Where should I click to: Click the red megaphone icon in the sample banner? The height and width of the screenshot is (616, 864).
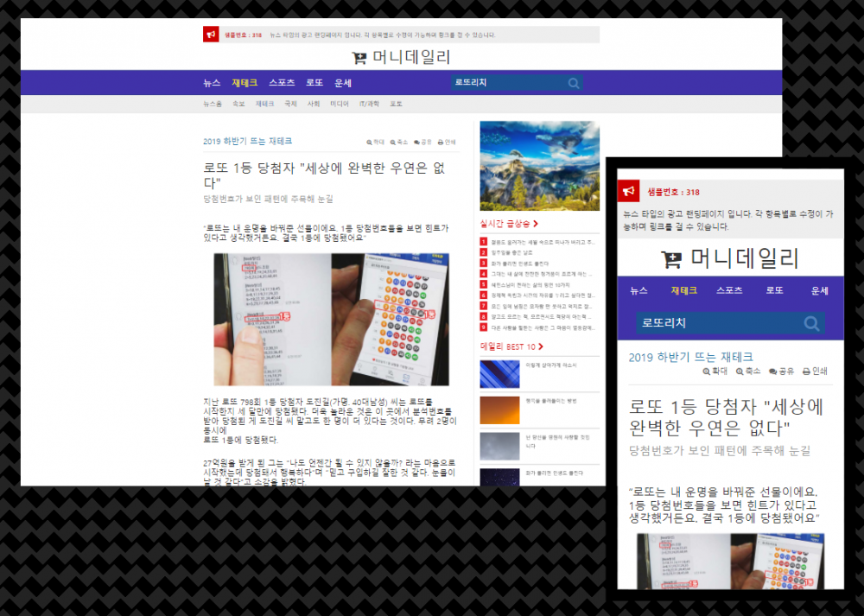coord(211,34)
